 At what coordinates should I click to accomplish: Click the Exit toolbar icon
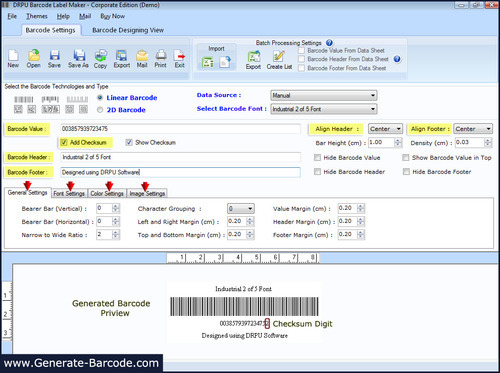pos(180,58)
